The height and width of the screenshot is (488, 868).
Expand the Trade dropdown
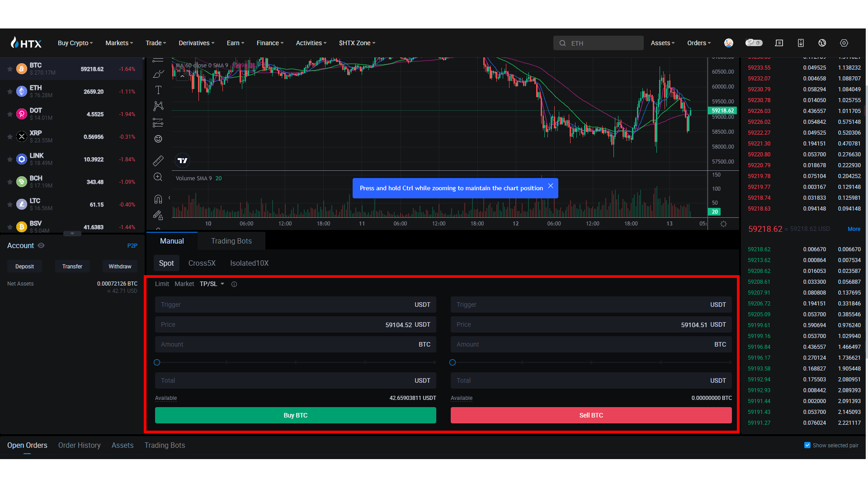pyautogui.click(x=156, y=43)
